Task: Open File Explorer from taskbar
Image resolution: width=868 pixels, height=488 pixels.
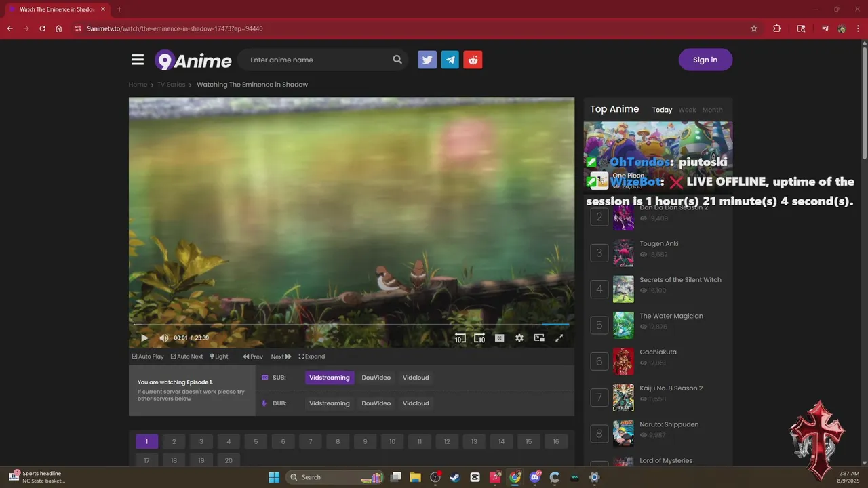Action: (x=416, y=477)
